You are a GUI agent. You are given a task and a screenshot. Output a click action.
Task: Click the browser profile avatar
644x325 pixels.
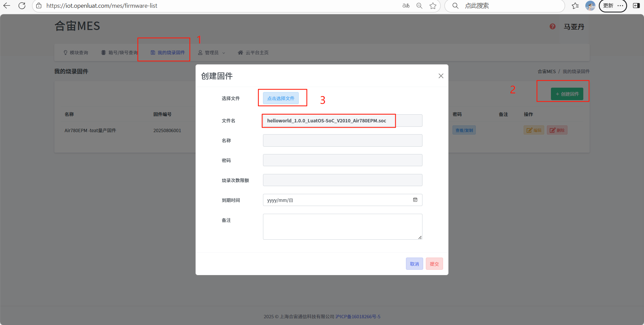click(x=590, y=6)
